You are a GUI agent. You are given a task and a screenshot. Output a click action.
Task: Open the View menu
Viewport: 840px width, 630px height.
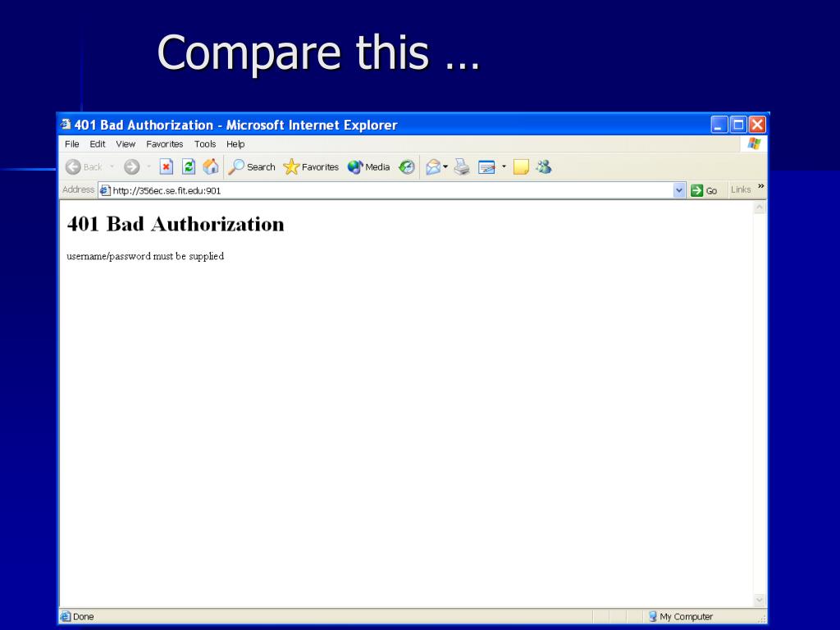[126, 144]
